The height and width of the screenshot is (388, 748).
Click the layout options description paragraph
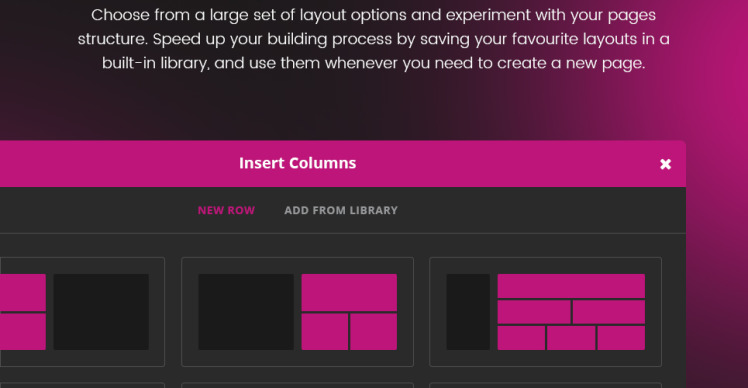coord(374,39)
